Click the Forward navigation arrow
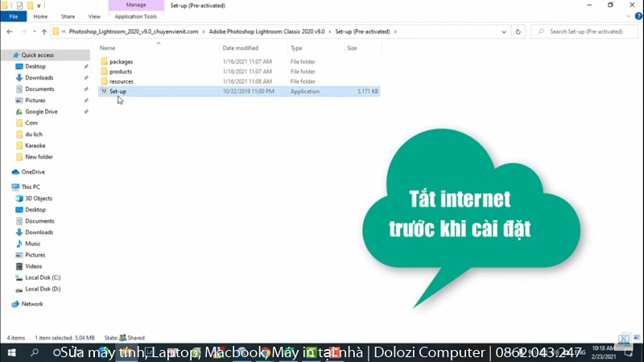Image resolution: width=644 pixels, height=362 pixels. [x=23, y=31]
